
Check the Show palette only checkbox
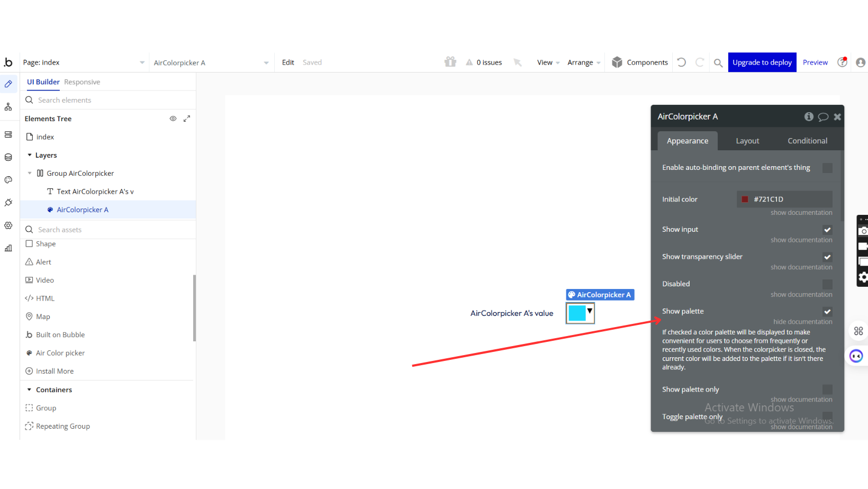coord(827,390)
